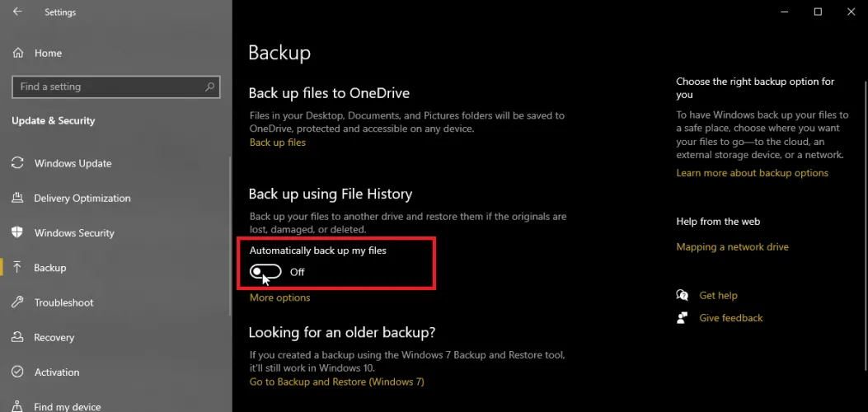Open Learn more about backup options

click(752, 173)
